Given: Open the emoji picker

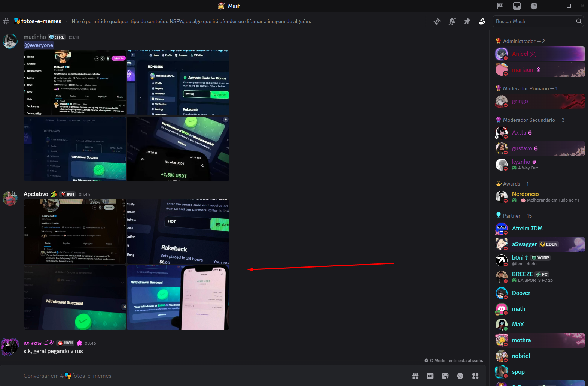Looking at the screenshot, I should 460,376.
